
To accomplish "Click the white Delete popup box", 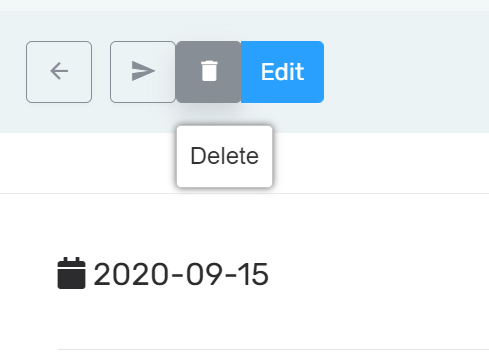I will click(x=224, y=156).
